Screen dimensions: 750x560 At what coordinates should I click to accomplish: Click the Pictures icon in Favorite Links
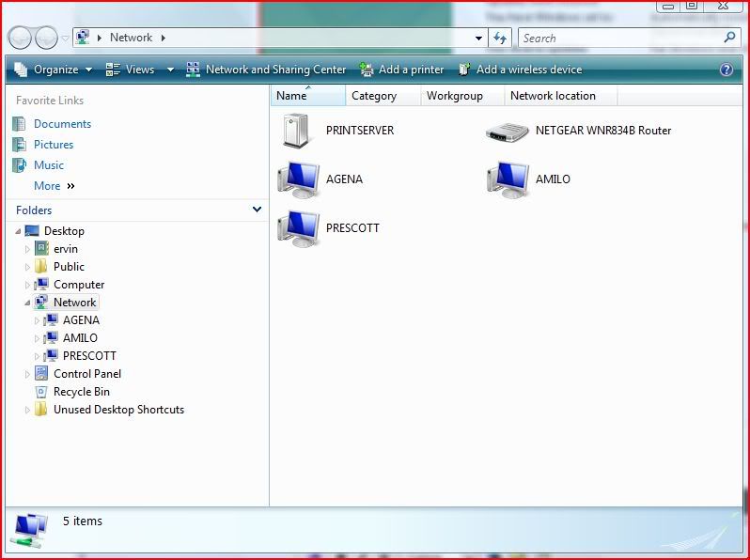click(19, 145)
